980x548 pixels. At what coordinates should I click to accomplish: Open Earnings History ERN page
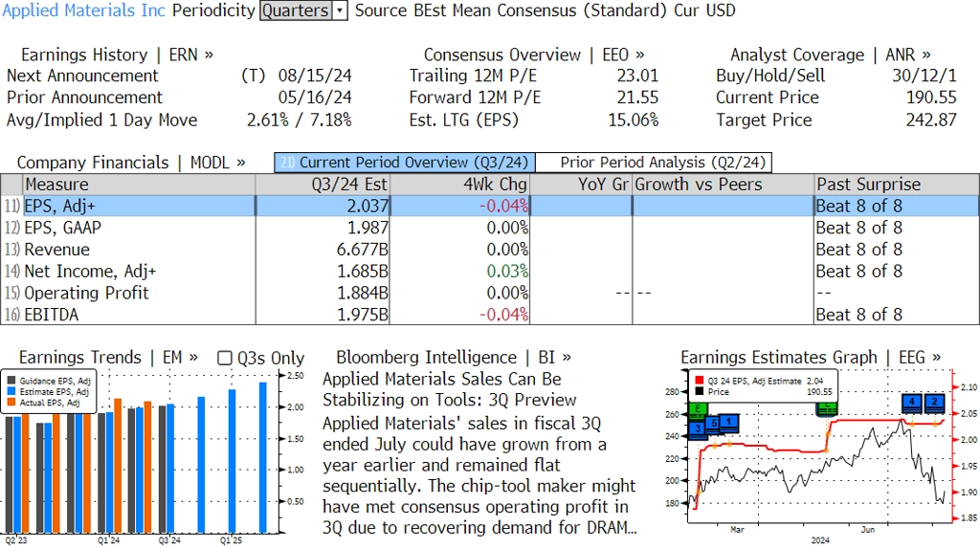(118, 55)
